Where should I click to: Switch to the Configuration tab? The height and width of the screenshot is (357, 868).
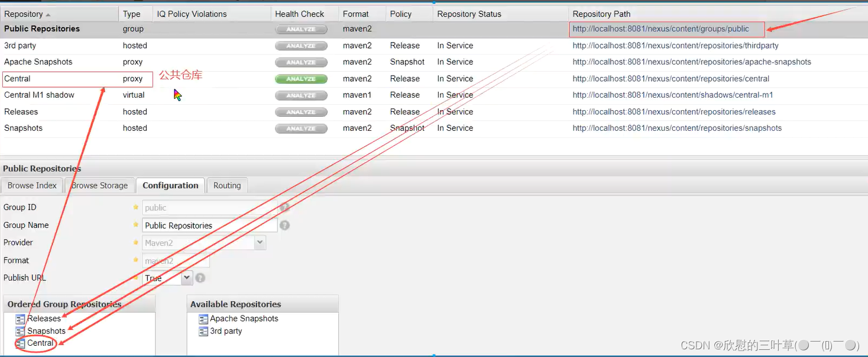click(170, 185)
